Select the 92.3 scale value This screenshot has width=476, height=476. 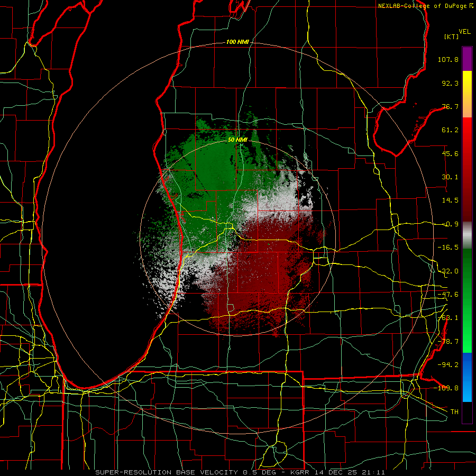[x=450, y=83]
